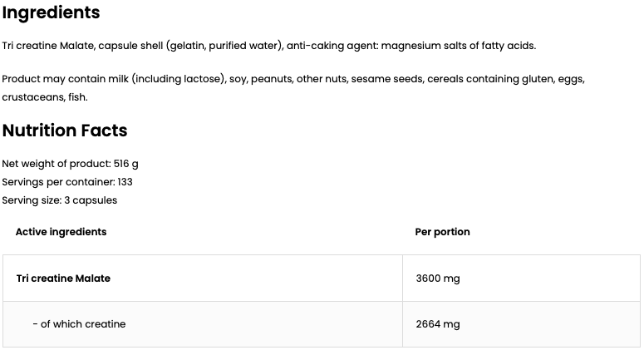The width and height of the screenshot is (644, 350).
Task: Click the Ingredients heading
Action: coord(51,13)
